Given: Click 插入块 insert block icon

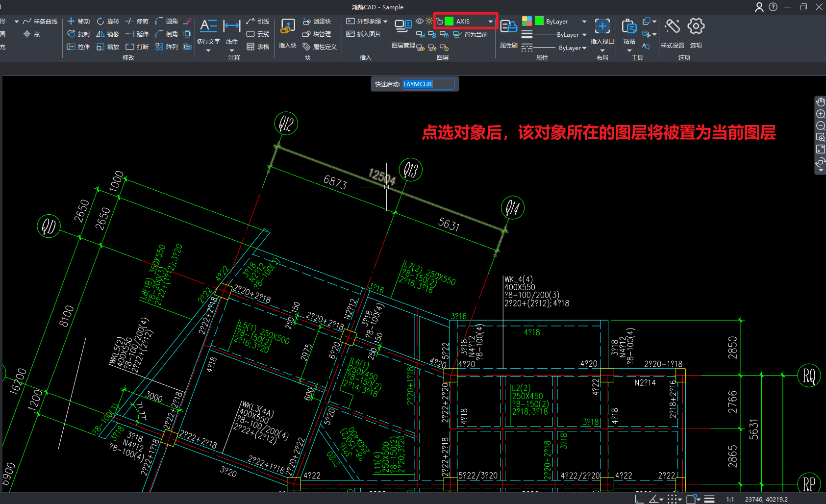Looking at the screenshot, I should (x=287, y=32).
